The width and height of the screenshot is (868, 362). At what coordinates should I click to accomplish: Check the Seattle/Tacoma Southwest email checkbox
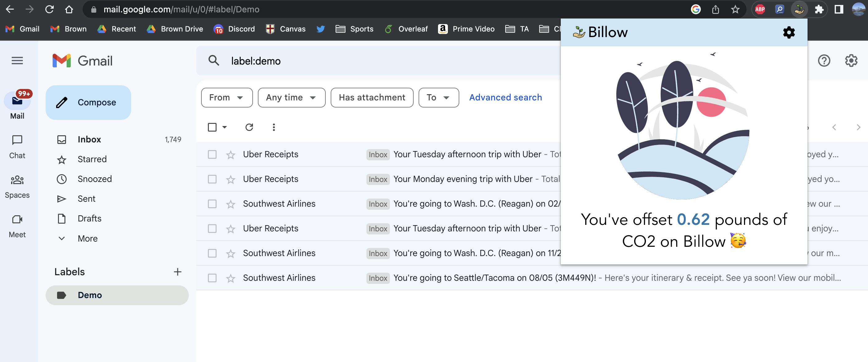tap(212, 278)
